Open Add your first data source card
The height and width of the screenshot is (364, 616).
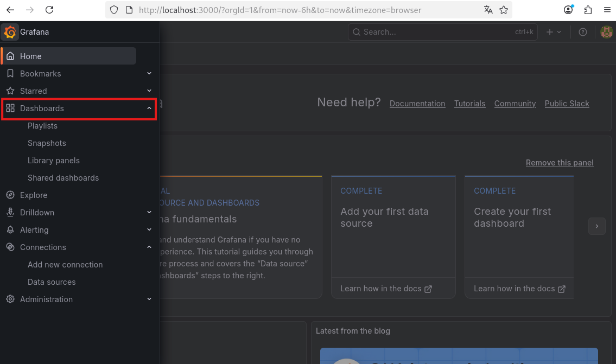[393, 237]
